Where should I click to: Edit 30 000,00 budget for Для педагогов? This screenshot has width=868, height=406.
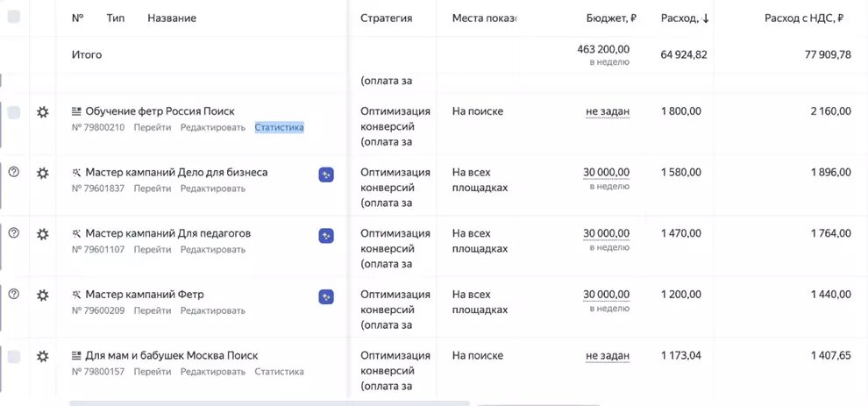tap(606, 233)
